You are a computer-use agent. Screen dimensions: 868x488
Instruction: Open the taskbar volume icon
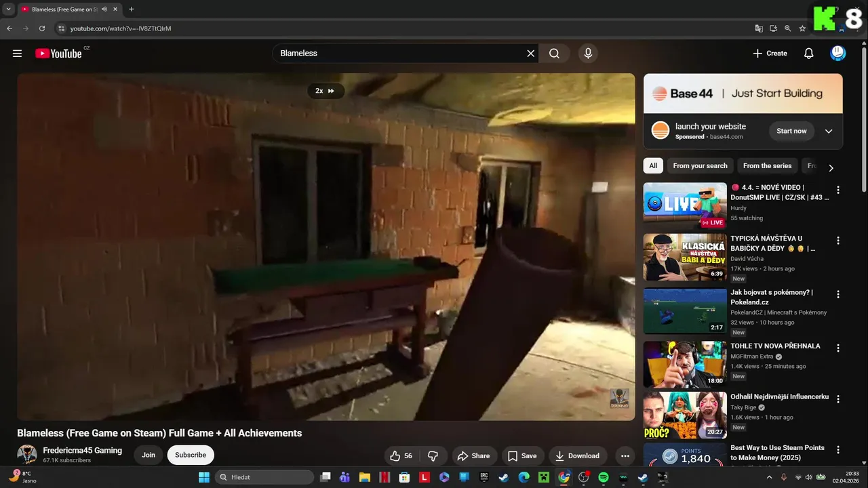click(x=808, y=477)
